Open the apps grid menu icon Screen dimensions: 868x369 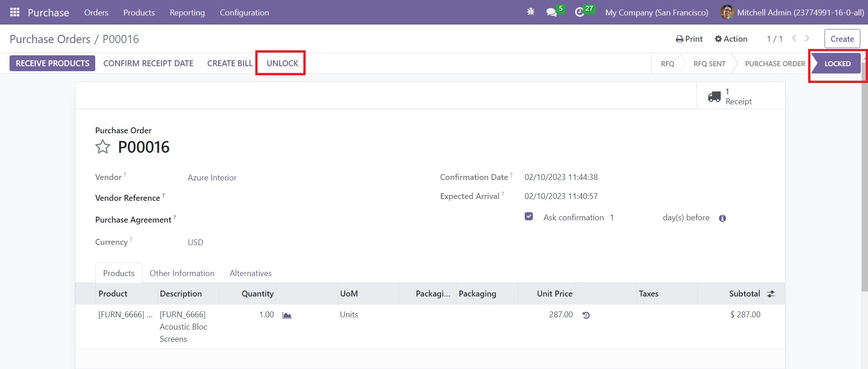[15, 12]
